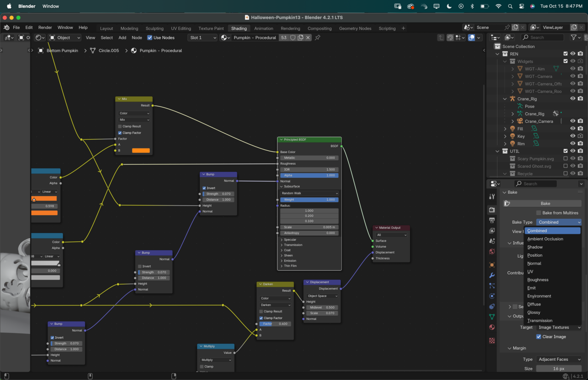
Task: Open the Modifiers wrench tab
Action: 492,275
